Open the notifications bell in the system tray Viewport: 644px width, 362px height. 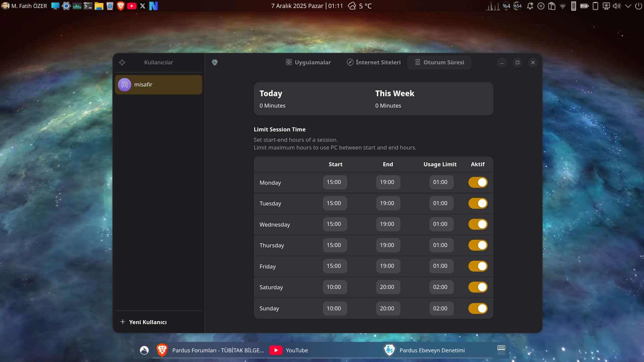pos(530,6)
